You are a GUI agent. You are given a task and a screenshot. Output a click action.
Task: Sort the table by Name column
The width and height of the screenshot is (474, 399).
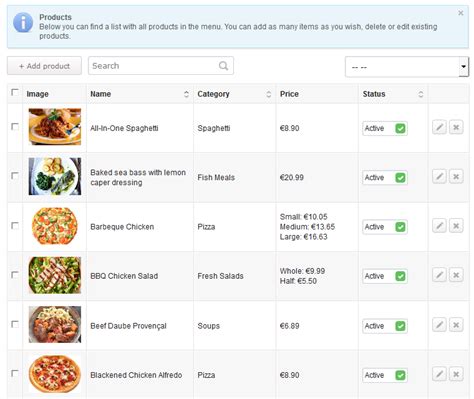click(186, 94)
